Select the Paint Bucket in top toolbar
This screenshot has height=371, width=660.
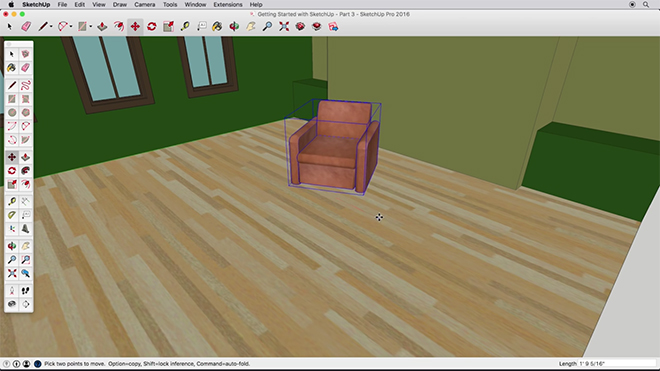tap(217, 27)
